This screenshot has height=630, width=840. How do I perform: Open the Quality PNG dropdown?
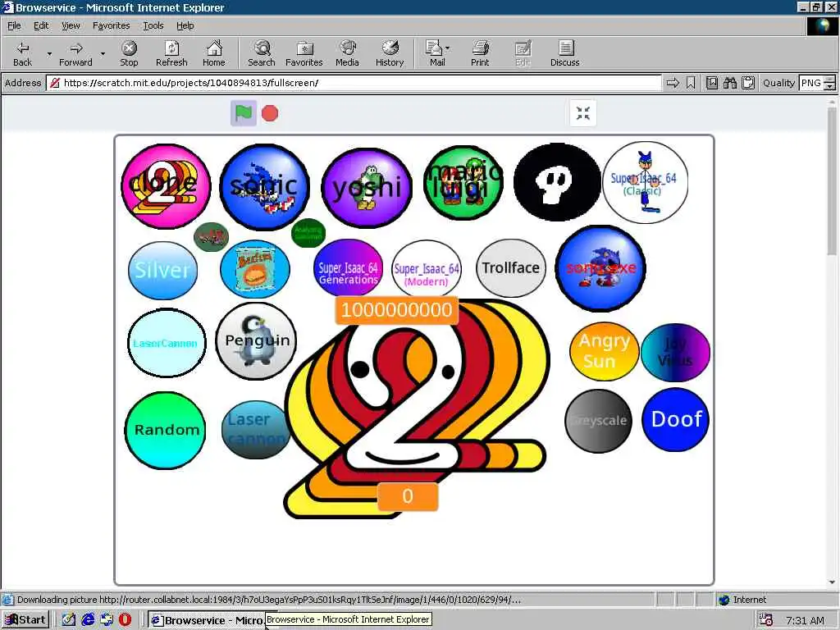point(829,83)
